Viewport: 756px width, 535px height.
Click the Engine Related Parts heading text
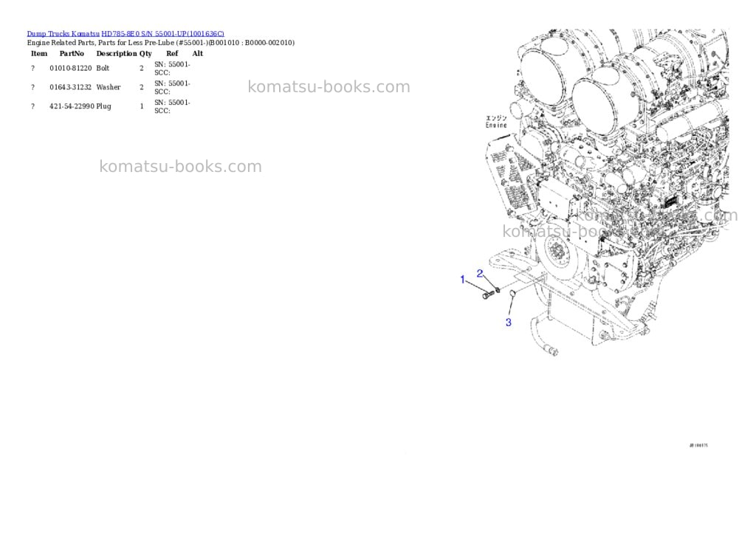coord(160,43)
